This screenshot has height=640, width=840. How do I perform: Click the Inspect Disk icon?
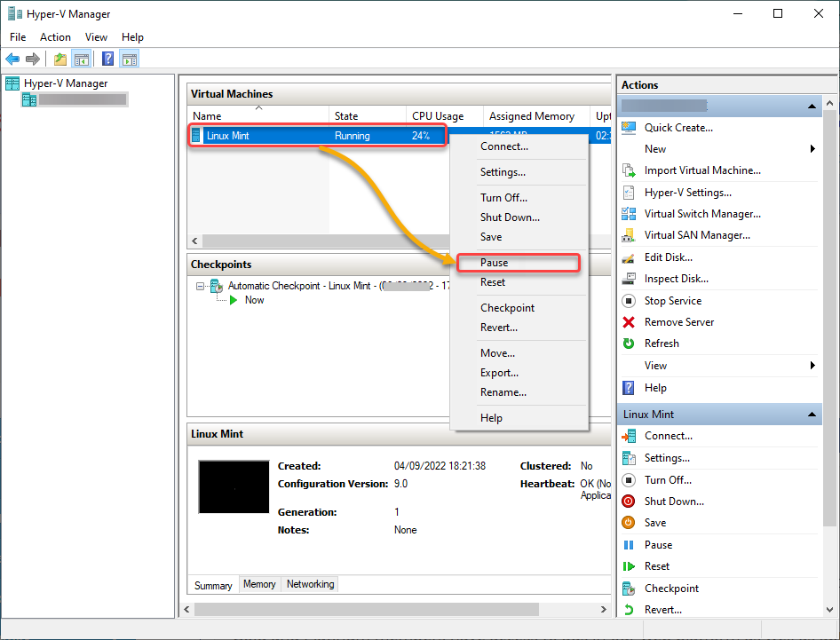(629, 279)
